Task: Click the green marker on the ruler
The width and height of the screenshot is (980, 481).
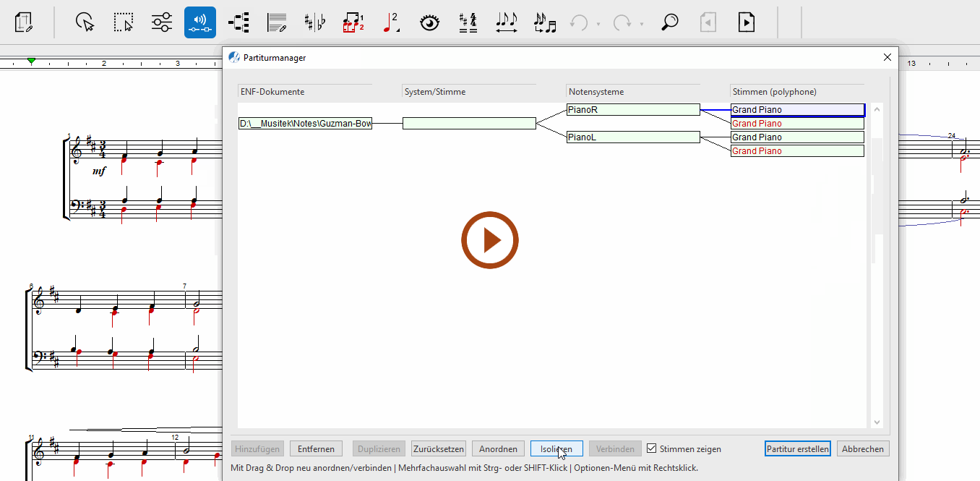Action: click(x=31, y=61)
